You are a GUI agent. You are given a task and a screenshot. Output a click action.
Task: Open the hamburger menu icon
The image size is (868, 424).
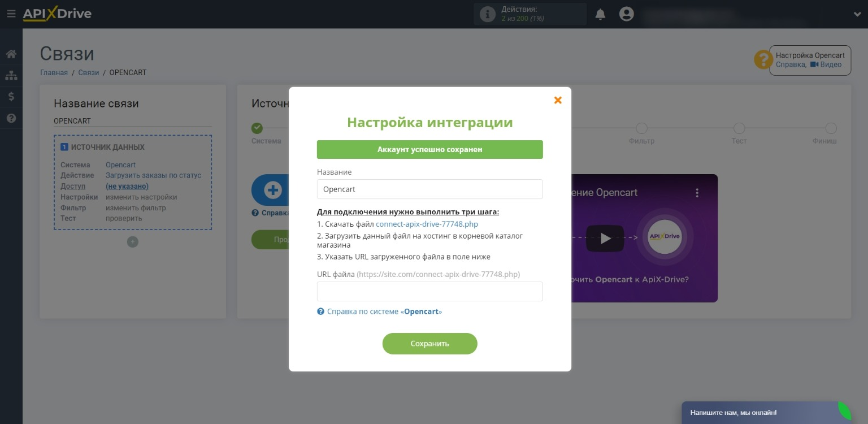coord(11,14)
